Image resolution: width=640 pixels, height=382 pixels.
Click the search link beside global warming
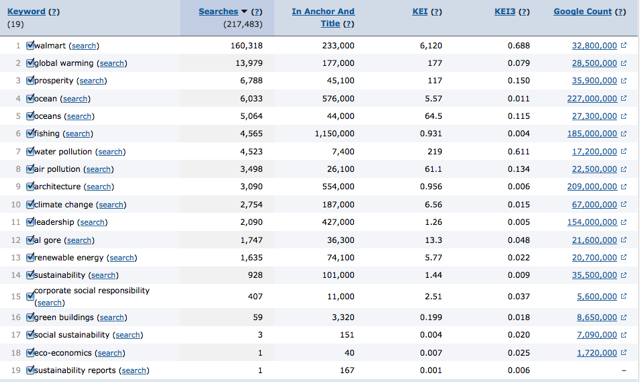coord(112,63)
